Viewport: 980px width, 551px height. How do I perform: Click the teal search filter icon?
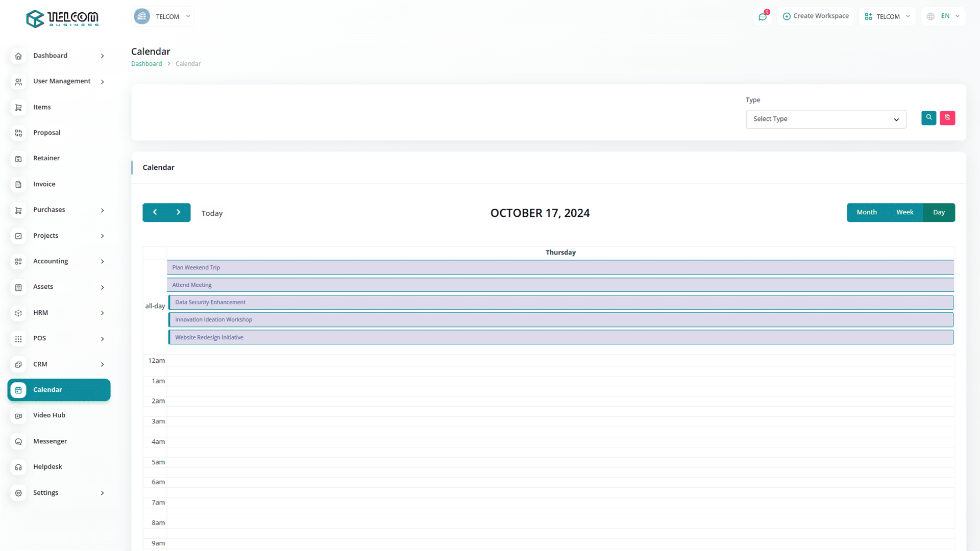tap(928, 118)
